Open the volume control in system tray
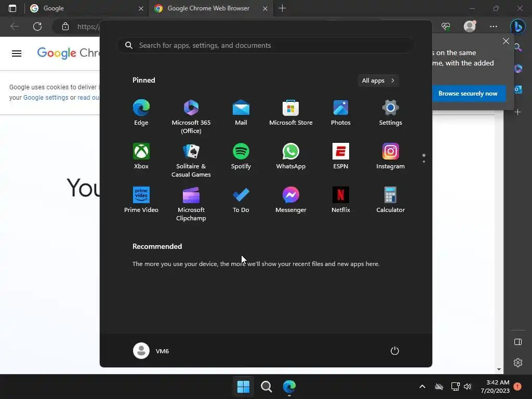Screen dimensions: 532x399 point(468,387)
